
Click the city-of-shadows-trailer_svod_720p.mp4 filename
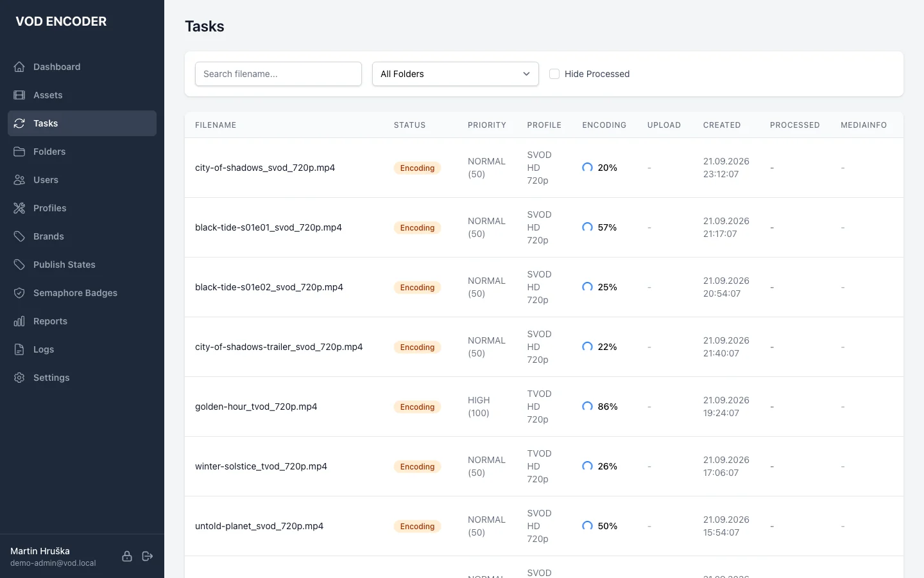[x=279, y=347]
